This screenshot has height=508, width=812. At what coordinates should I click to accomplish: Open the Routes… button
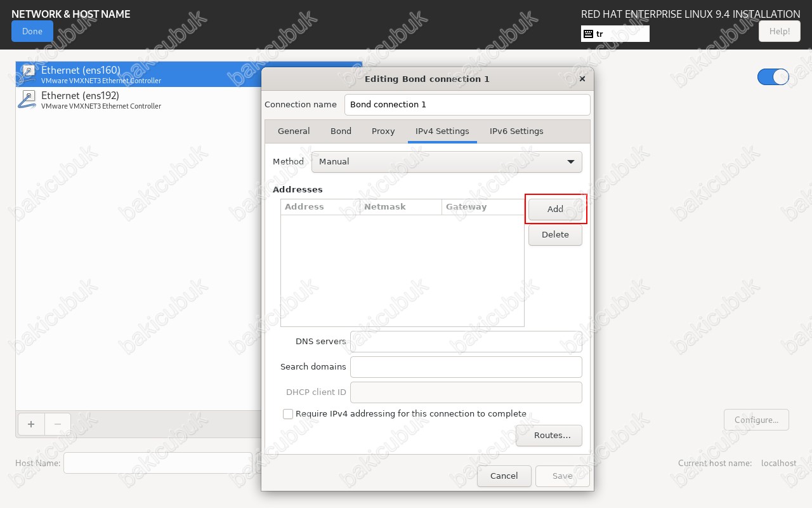[x=549, y=436]
